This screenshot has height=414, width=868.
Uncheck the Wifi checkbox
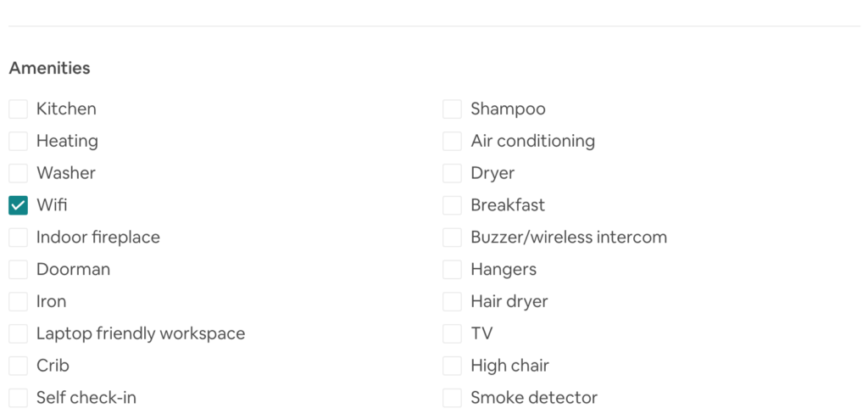(19, 205)
